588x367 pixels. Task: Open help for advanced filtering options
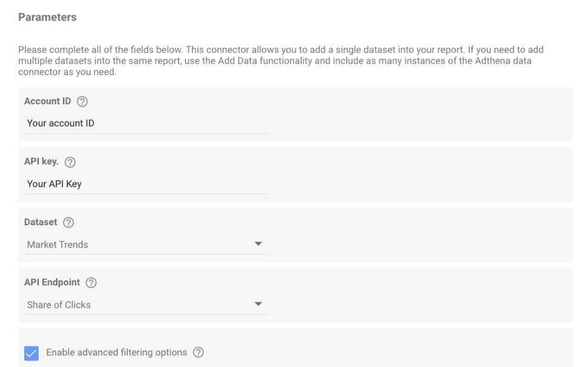[x=198, y=352]
